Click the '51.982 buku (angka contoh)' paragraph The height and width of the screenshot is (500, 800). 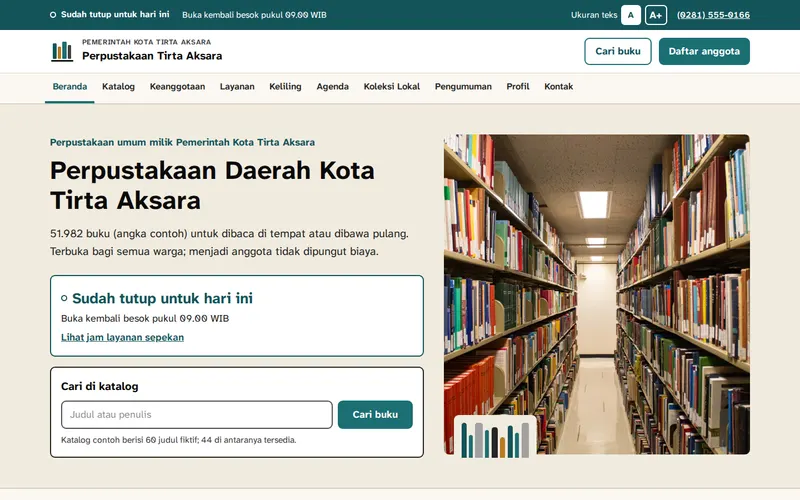(229, 242)
